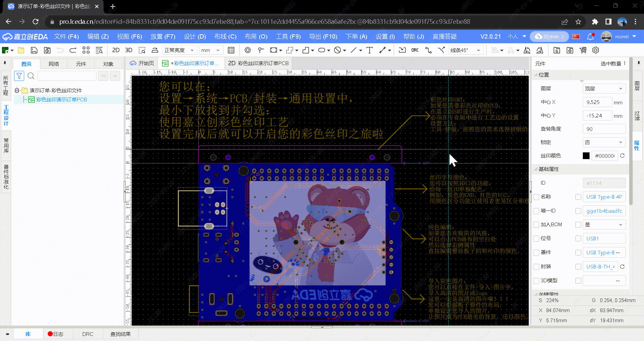Viewport: 644px width, 341px height.
Task: Select the place pad tool
Action: point(248,50)
